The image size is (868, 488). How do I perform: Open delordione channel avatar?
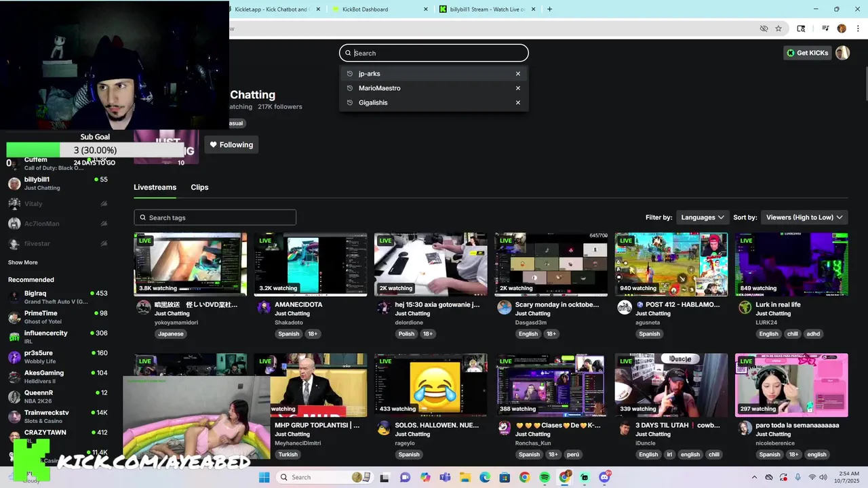(384, 307)
